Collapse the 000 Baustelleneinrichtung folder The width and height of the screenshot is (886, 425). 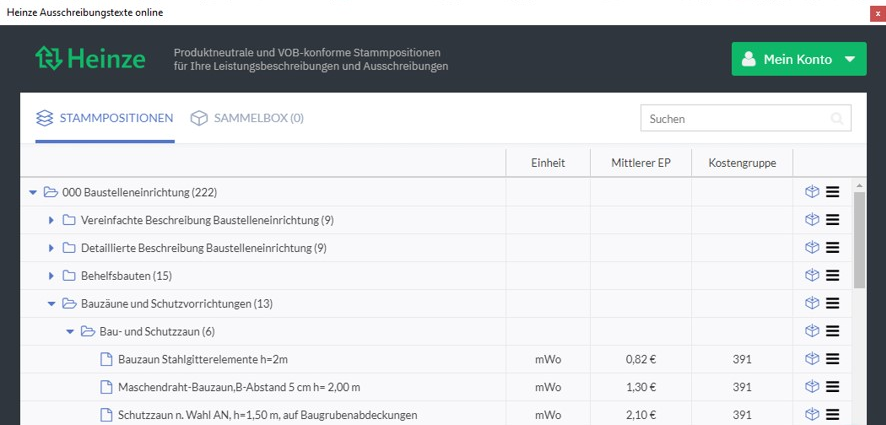click(x=33, y=193)
